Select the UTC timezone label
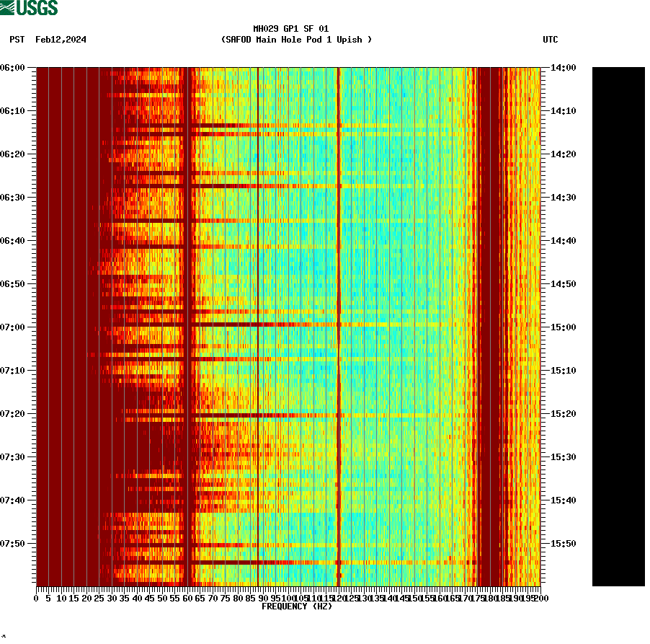The height and width of the screenshot is (644, 650). click(x=551, y=40)
